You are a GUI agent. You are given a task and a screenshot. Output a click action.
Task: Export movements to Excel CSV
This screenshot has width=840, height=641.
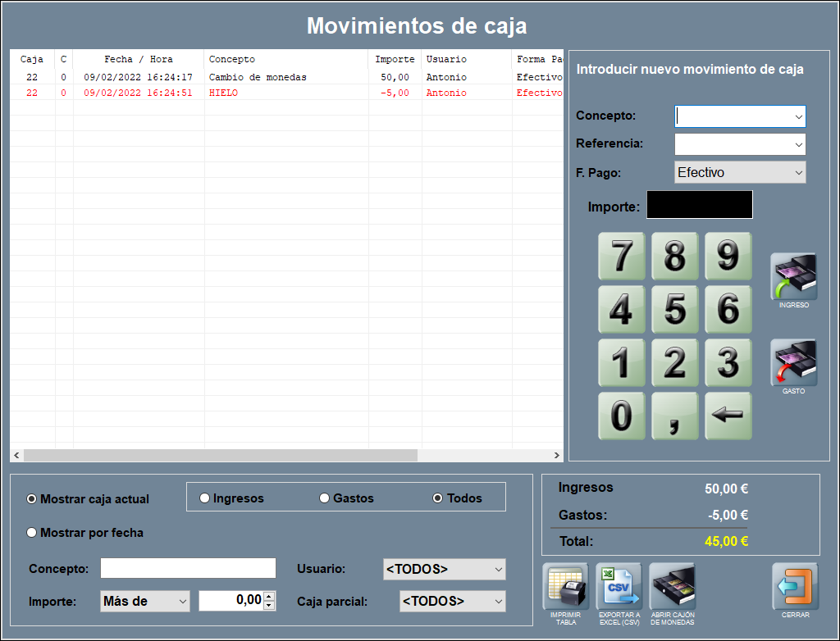click(x=619, y=587)
